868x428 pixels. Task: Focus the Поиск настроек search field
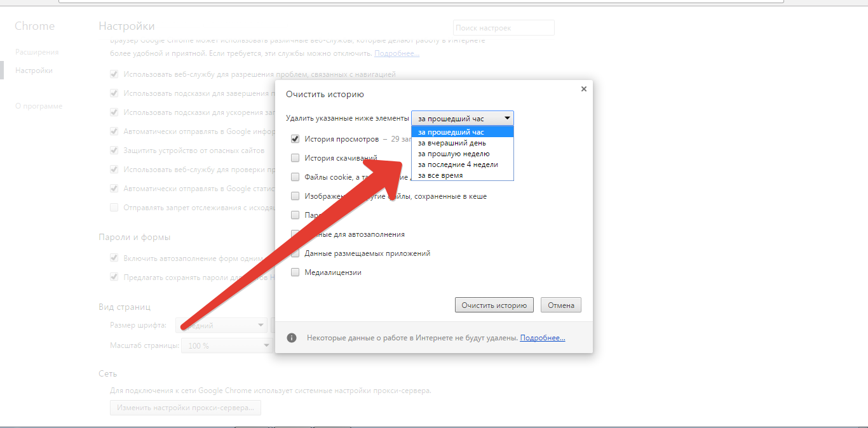click(503, 28)
